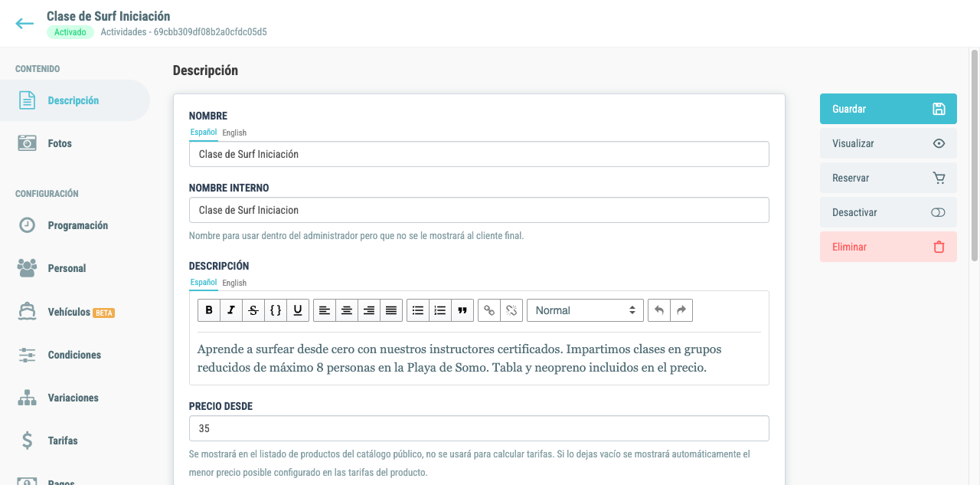
Task: Open Tarifas in the sidebar
Action: (x=75, y=441)
